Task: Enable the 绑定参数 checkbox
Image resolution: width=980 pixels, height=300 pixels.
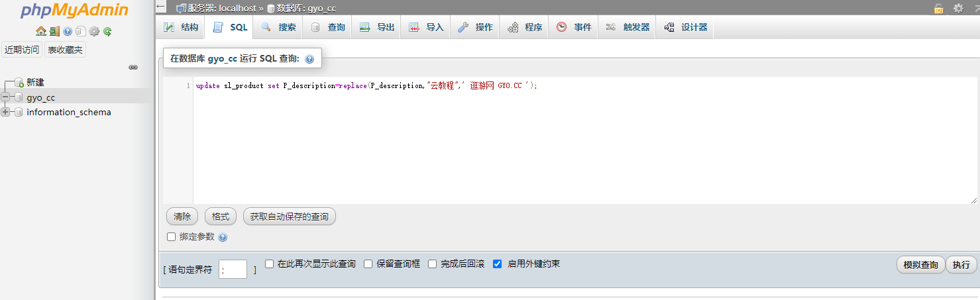Action: click(x=172, y=236)
